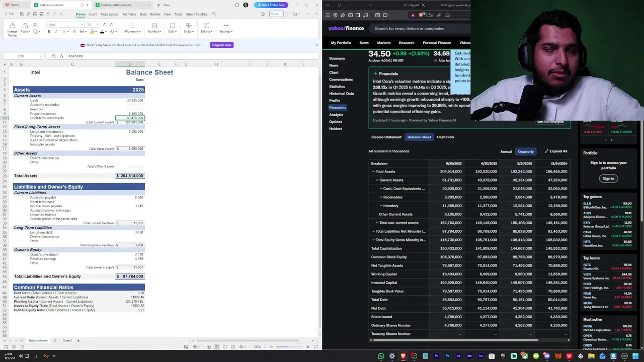Open the Insert ribbon tab
The height and width of the screenshot is (362, 644).
tap(93, 14)
